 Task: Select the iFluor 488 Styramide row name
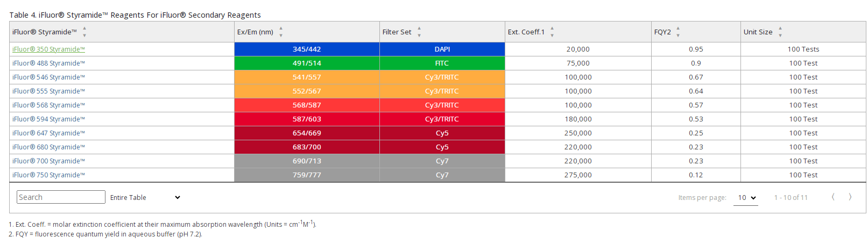click(x=48, y=63)
